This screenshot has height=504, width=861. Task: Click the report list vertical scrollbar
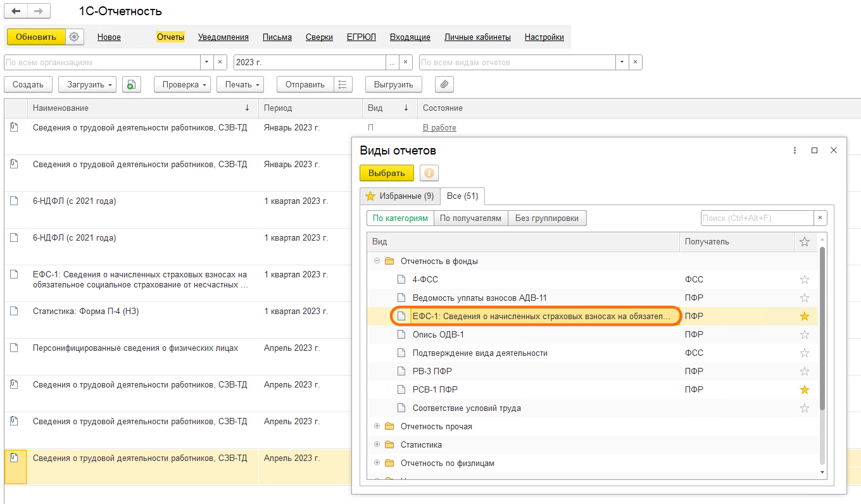(x=822, y=329)
